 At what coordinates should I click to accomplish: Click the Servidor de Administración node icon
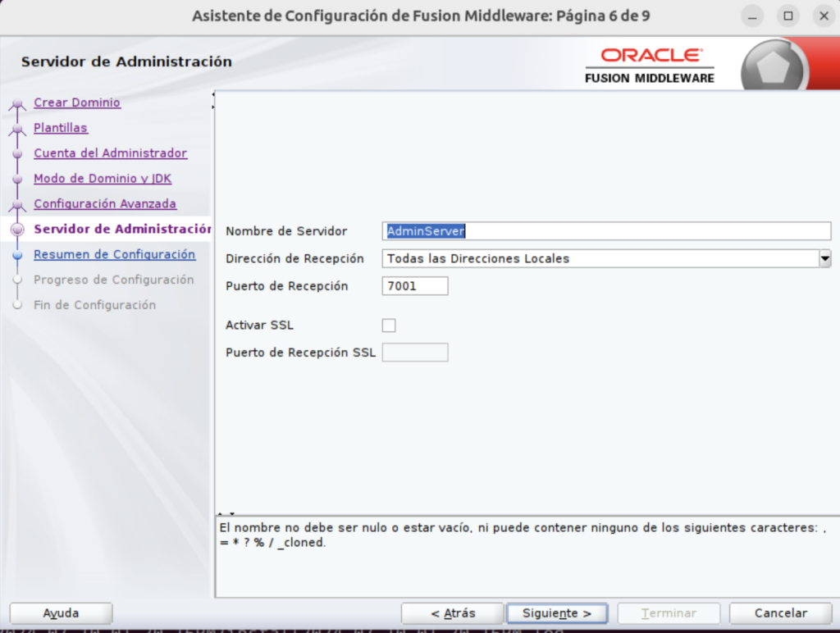(18, 229)
